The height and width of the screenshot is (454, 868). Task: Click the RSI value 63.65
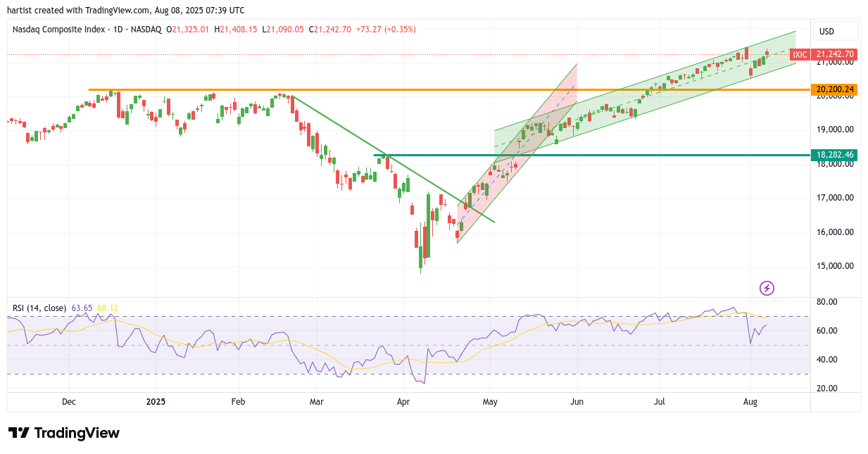point(82,308)
